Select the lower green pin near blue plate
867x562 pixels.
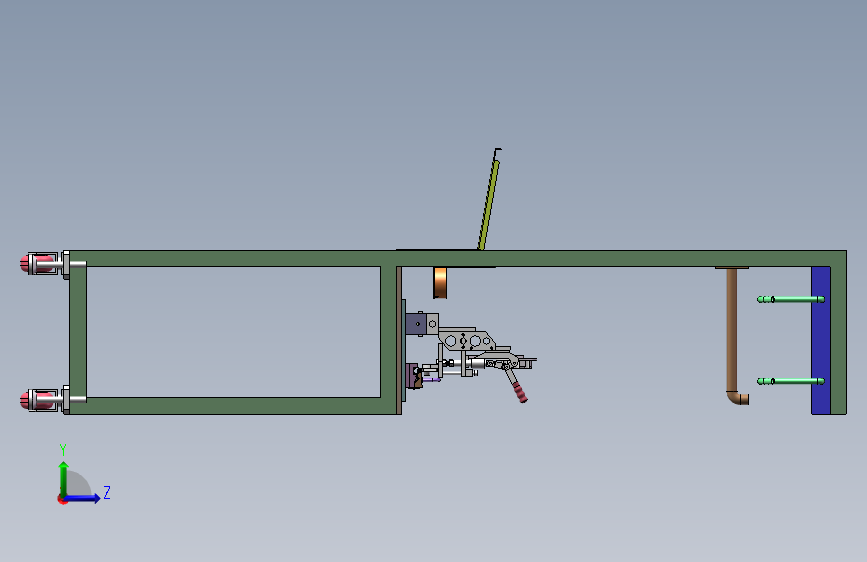(791, 381)
